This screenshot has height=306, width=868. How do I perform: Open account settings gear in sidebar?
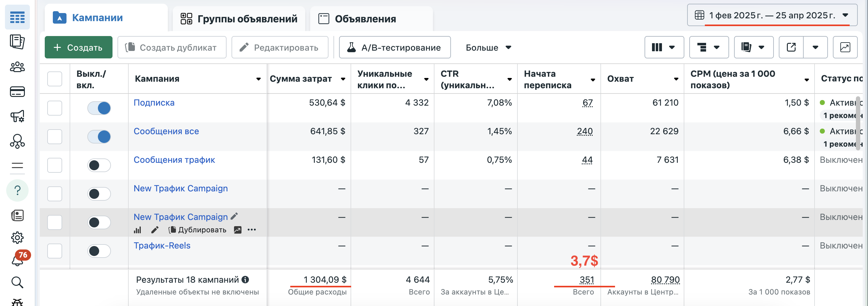pos(17,237)
